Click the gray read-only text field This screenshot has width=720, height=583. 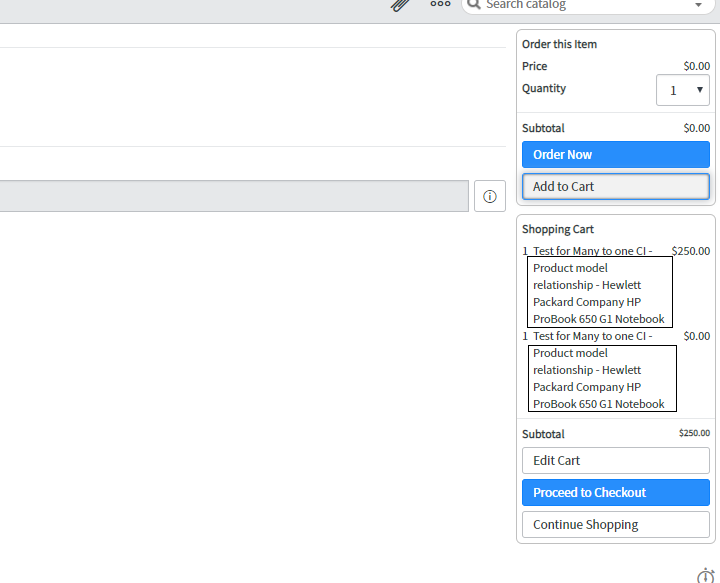(x=234, y=196)
